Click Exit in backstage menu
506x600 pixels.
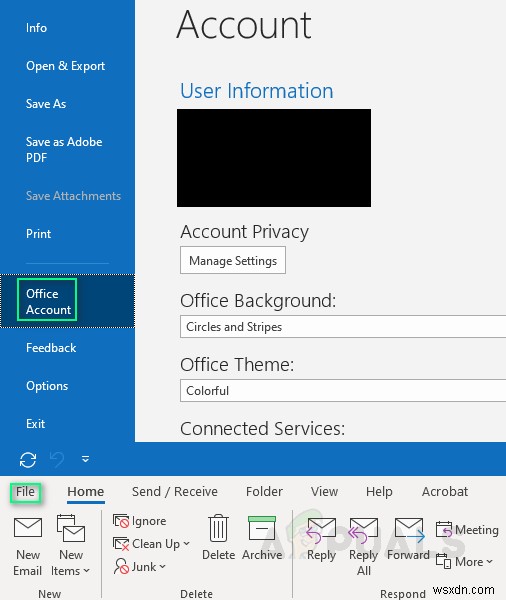tap(35, 424)
